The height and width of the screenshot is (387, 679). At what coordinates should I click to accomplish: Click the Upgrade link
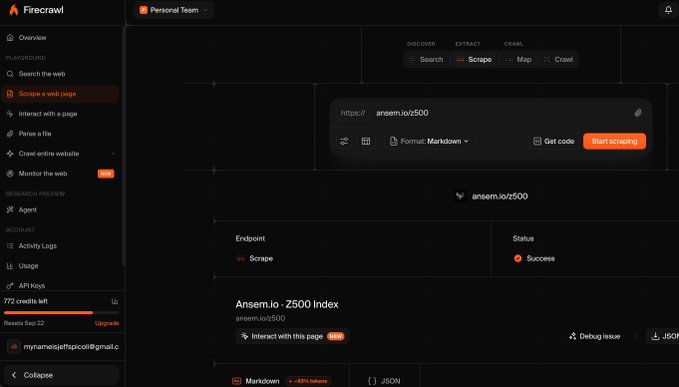tap(107, 323)
